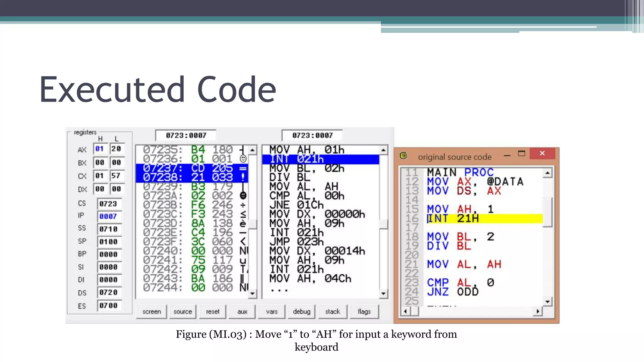Select the highlighted 'INT 021h' disassembly row

(x=321, y=159)
